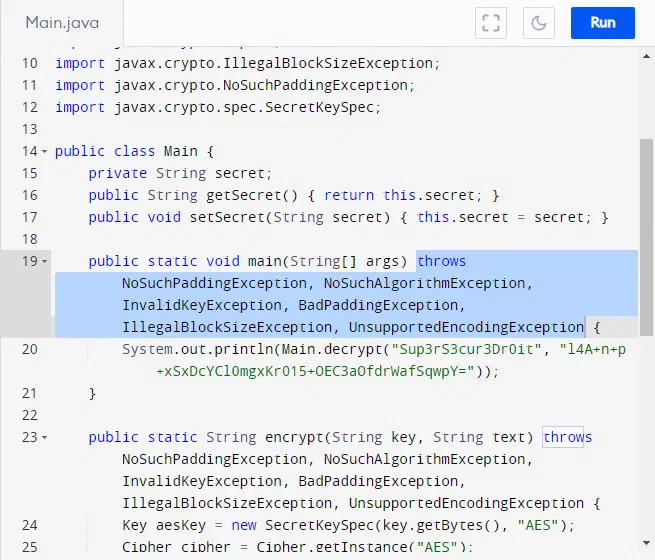Viewport: 655px width, 560px height.
Task: Click "private" keyword on line 15
Action: [x=118, y=173]
